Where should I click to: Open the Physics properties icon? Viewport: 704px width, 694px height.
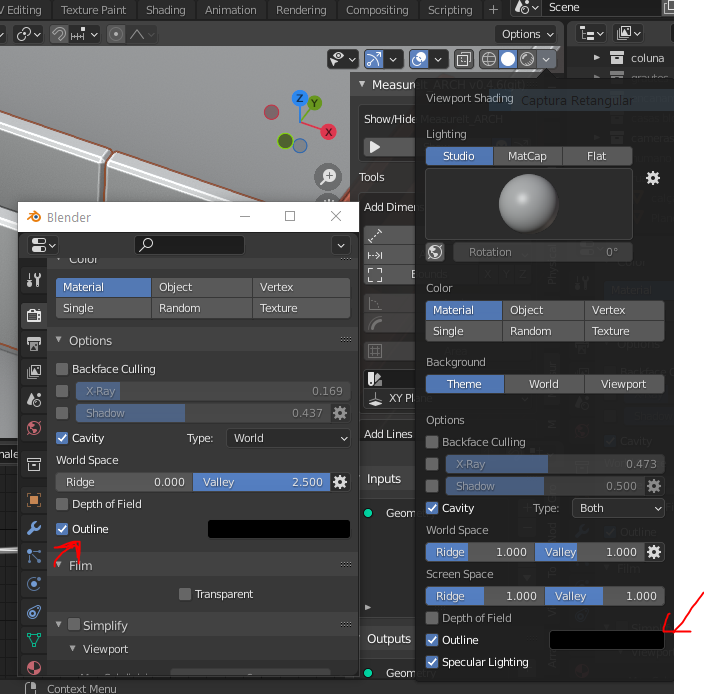pyautogui.click(x=34, y=584)
